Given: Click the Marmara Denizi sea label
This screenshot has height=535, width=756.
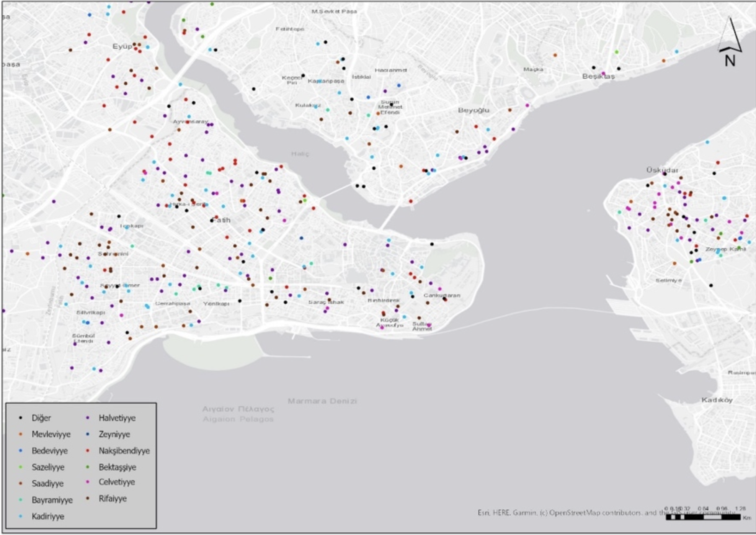Looking at the screenshot, I should pos(322,401).
